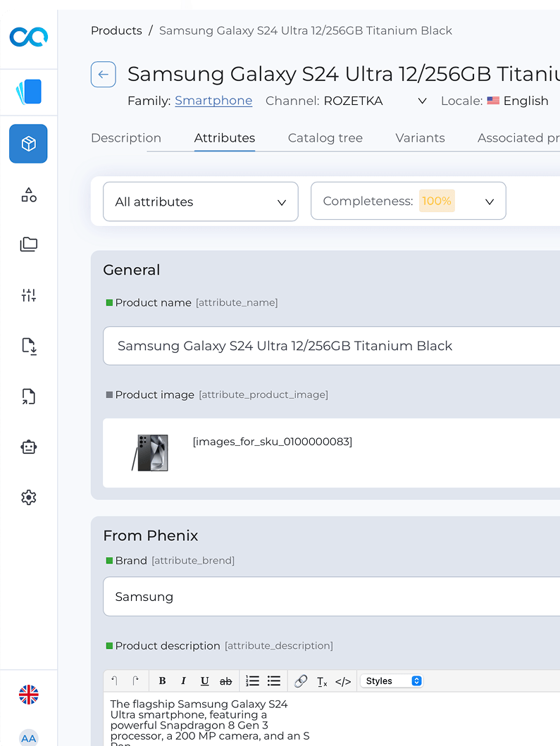Screen dimensions: 560x746
Task: Click the file export icon in the sidebar
Action: (x=29, y=397)
